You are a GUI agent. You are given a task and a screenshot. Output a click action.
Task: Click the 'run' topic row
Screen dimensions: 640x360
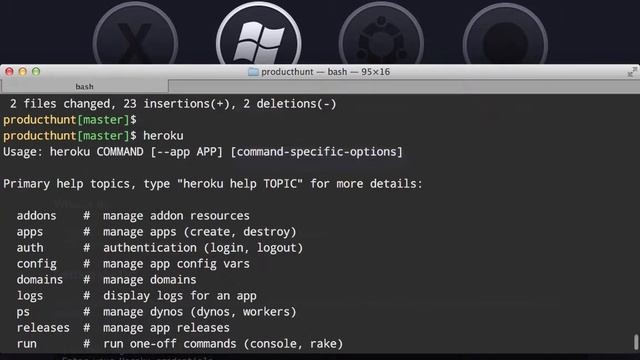click(180, 344)
